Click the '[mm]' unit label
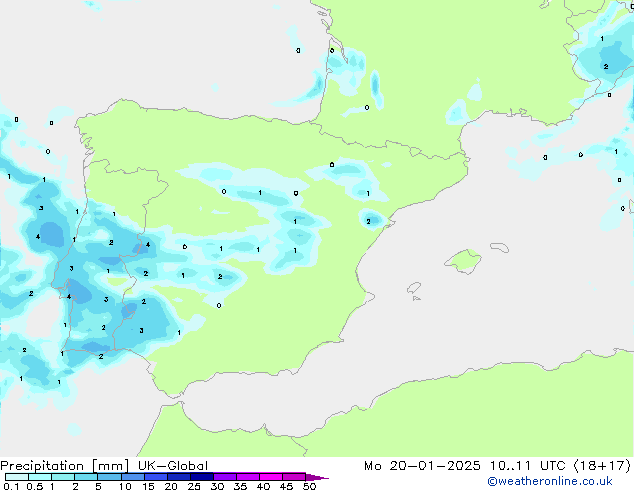Viewport: 634px width, 490px height. 111,466
